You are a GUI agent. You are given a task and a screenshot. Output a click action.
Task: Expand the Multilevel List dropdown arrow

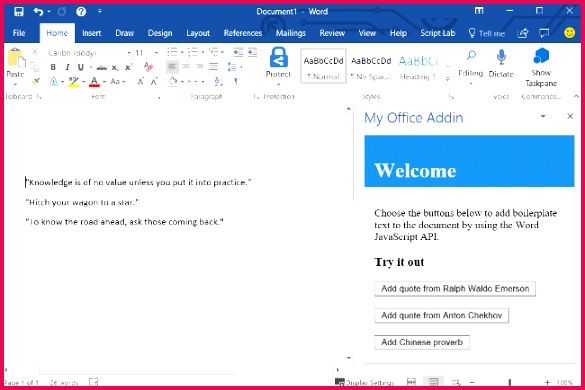coord(223,53)
